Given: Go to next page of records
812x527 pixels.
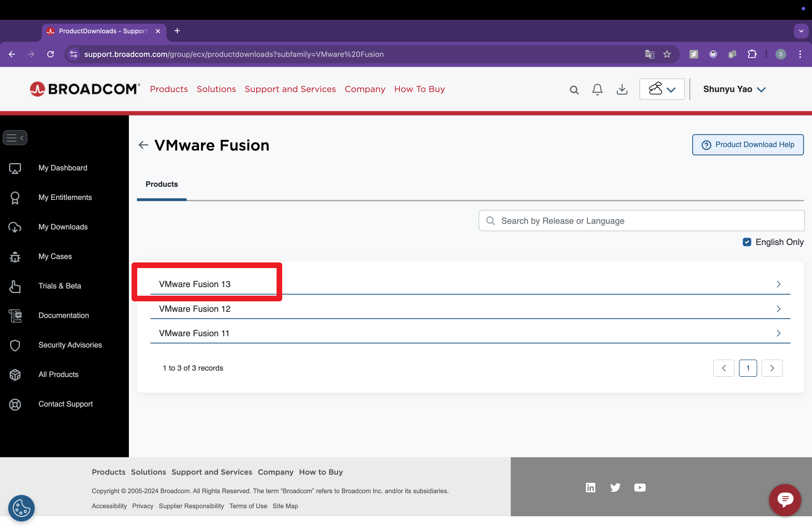Looking at the screenshot, I should pyautogui.click(x=772, y=368).
